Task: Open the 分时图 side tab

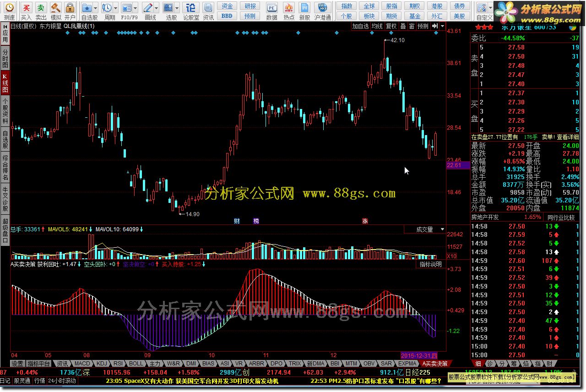Action: pos(5,57)
